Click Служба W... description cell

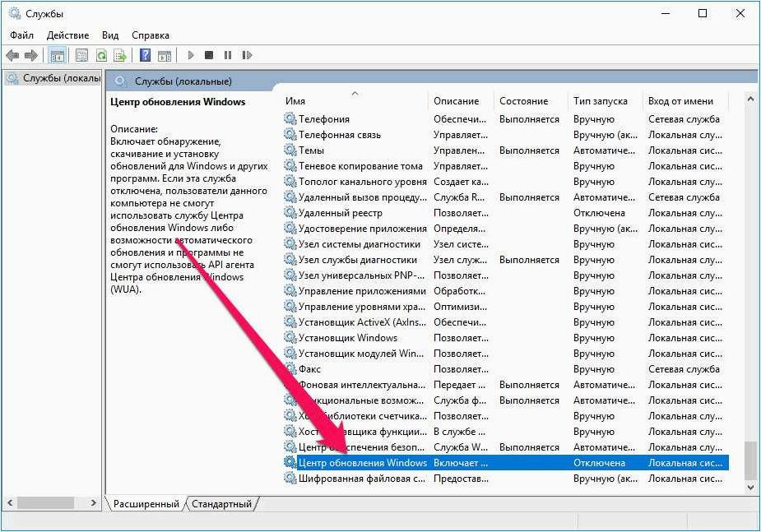coord(461,447)
